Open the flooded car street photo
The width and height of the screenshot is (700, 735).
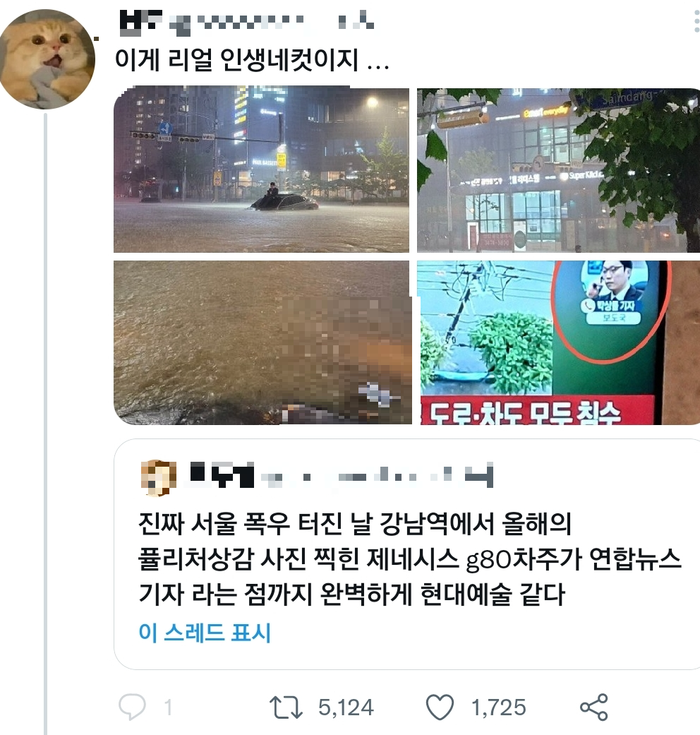tap(261, 169)
